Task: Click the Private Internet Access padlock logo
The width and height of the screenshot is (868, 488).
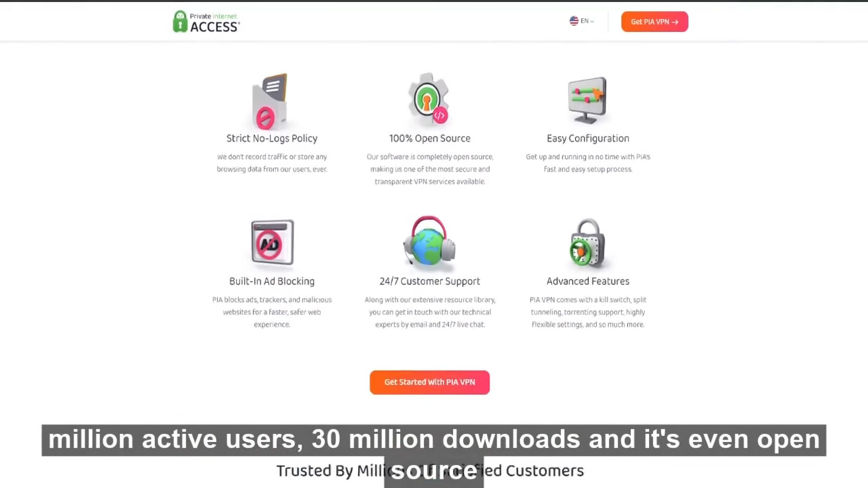Action: point(180,22)
